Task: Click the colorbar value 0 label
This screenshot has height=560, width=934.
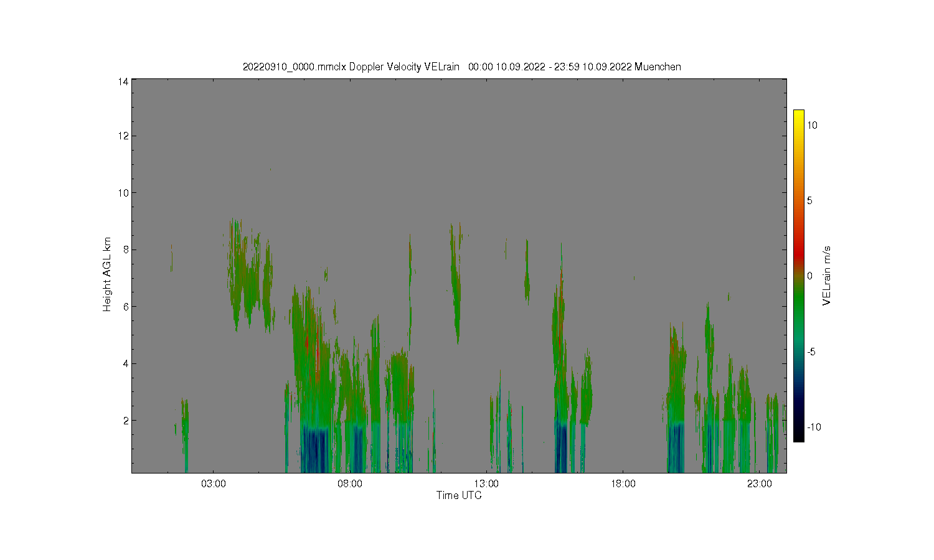Action: (x=809, y=276)
